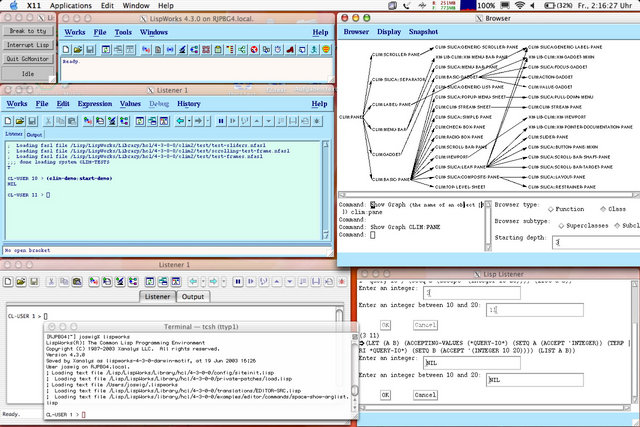640x427 pixels.
Task: Click Cut scissors icon in blue Listener 1 toolbar
Action: coord(48,121)
